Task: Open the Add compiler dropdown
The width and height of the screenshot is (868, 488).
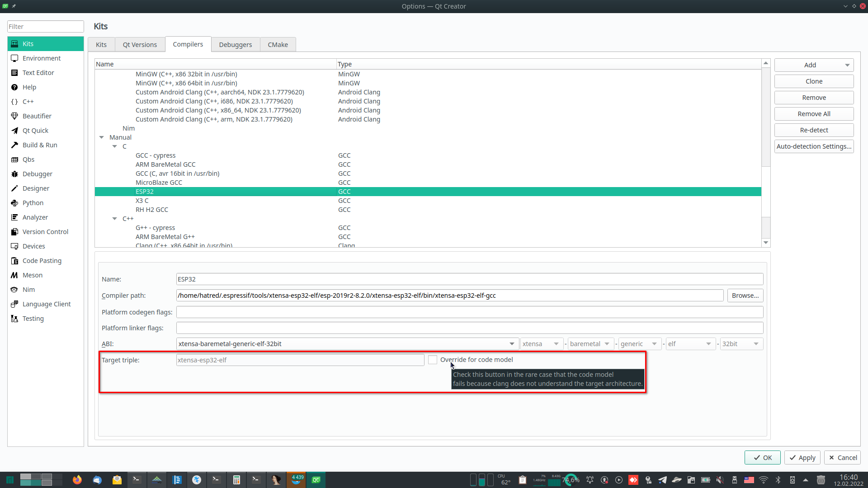Action: (x=814, y=65)
